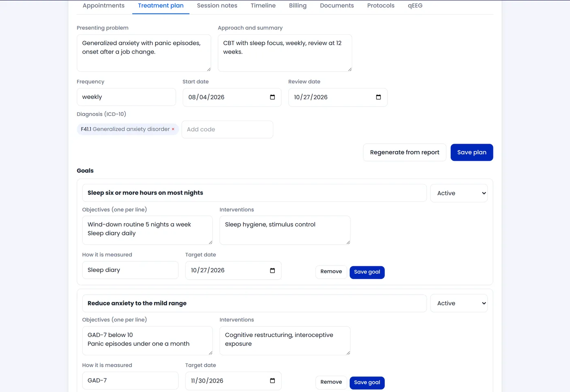Remove the Reduce anxiety goal
This screenshot has height=392, width=570.
(331, 382)
